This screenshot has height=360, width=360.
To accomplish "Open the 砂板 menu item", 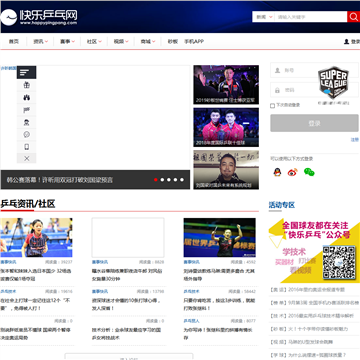I will [173, 42].
